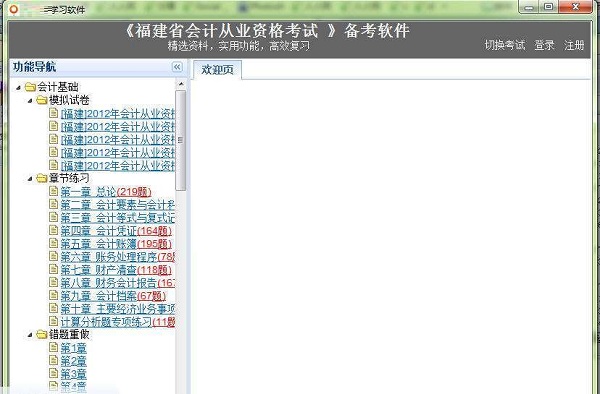Open 第九章 会计档案(67题) practice
600x394 pixels.
click(x=113, y=296)
